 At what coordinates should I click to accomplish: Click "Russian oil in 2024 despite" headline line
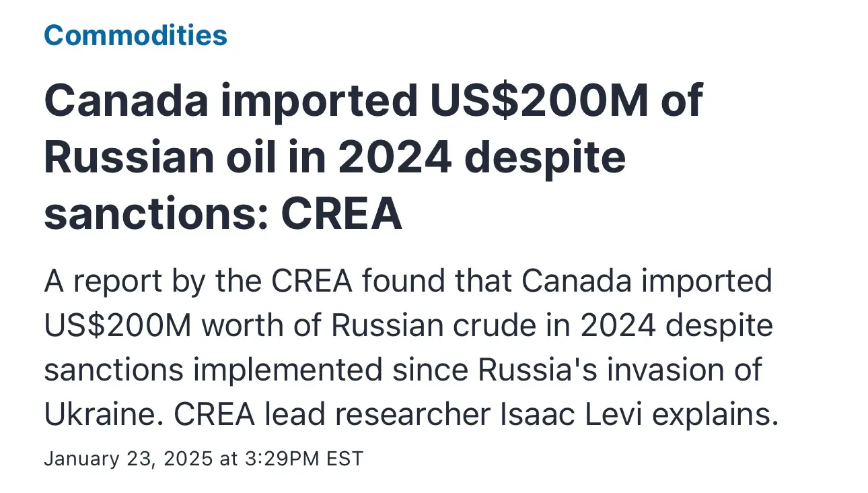[335, 158]
